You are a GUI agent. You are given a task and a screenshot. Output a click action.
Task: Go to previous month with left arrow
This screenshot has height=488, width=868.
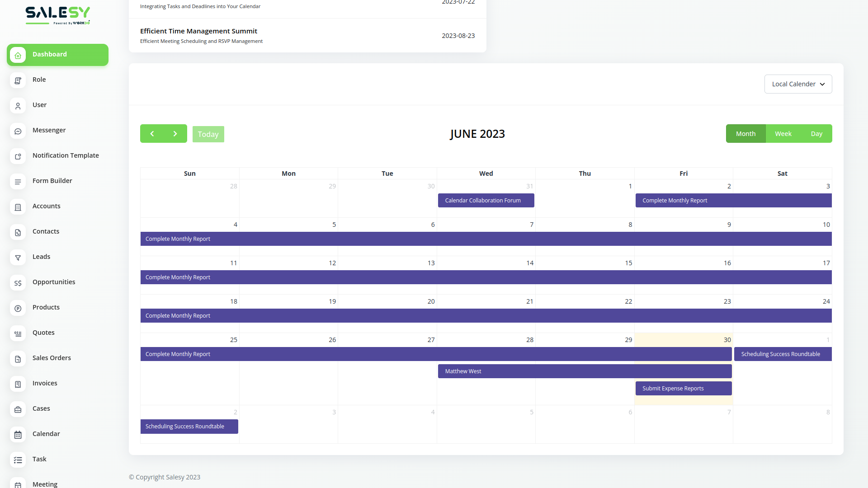click(x=152, y=134)
